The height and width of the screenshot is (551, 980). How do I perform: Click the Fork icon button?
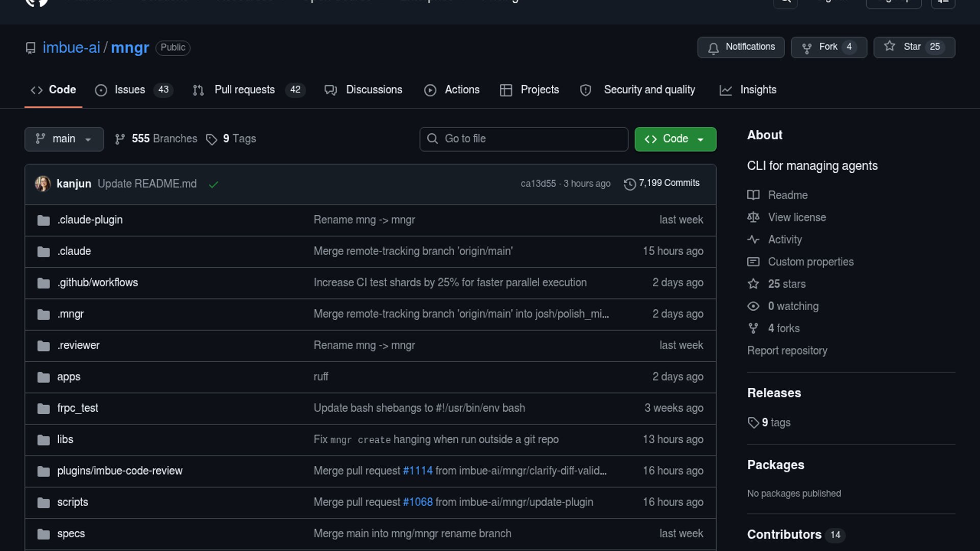pos(806,48)
